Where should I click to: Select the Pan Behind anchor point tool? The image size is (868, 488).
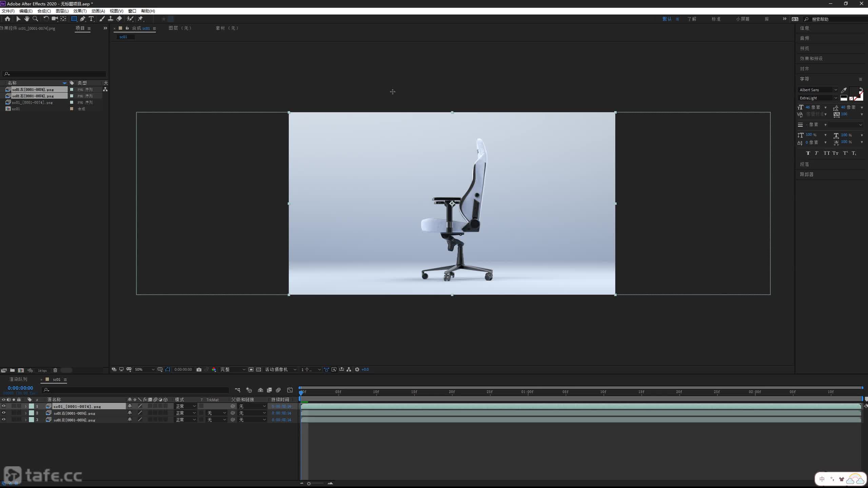(63, 19)
